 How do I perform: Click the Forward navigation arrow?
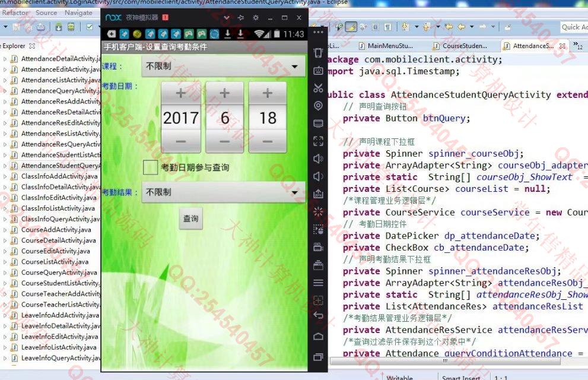click(483, 27)
